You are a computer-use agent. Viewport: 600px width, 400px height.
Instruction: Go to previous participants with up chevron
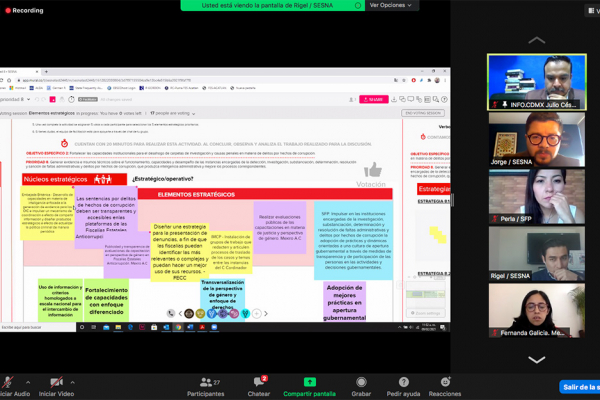[536, 40]
